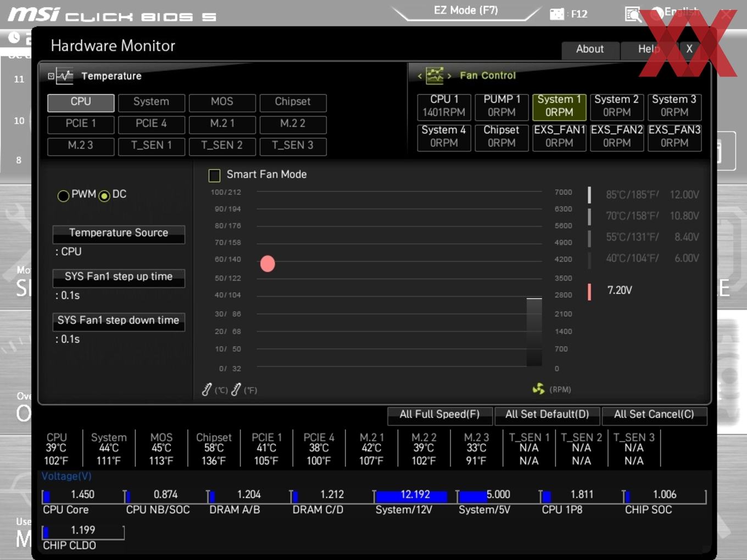The image size is (747, 560).
Task: Select EXS_FAN3 fan header
Action: [x=674, y=137]
